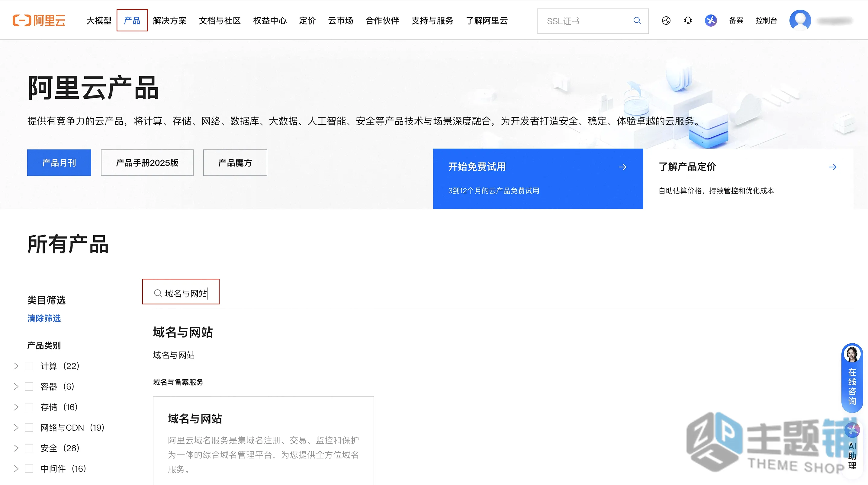Open the 备案 link

point(736,21)
